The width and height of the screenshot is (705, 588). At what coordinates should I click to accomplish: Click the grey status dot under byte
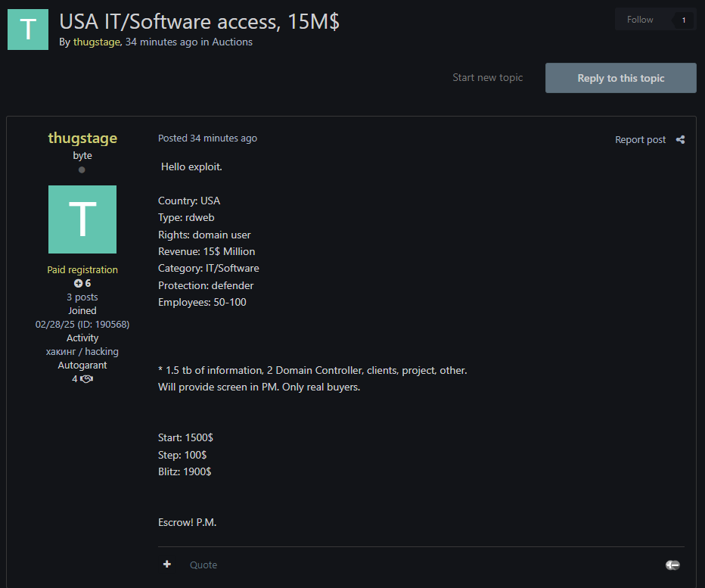(82, 170)
